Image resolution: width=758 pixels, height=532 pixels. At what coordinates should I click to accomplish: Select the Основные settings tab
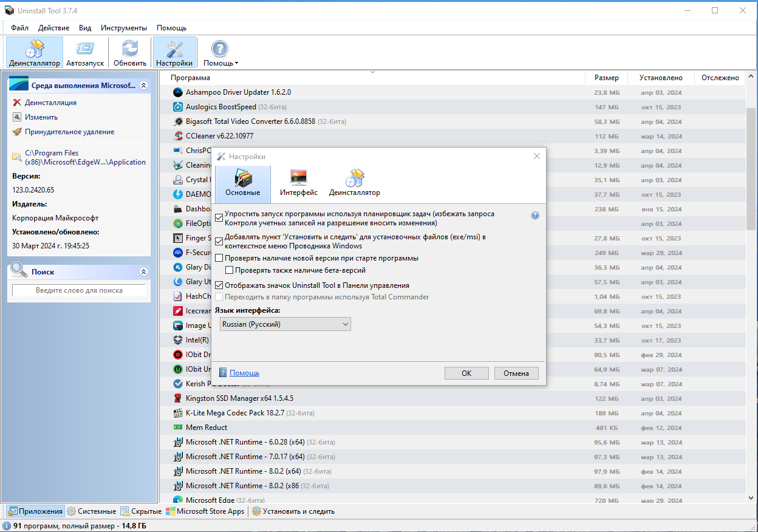tap(243, 184)
